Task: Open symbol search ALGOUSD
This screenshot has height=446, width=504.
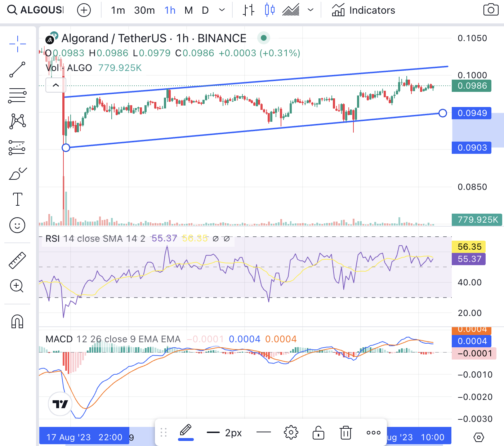Action: pyautogui.click(x=35, y=10)
